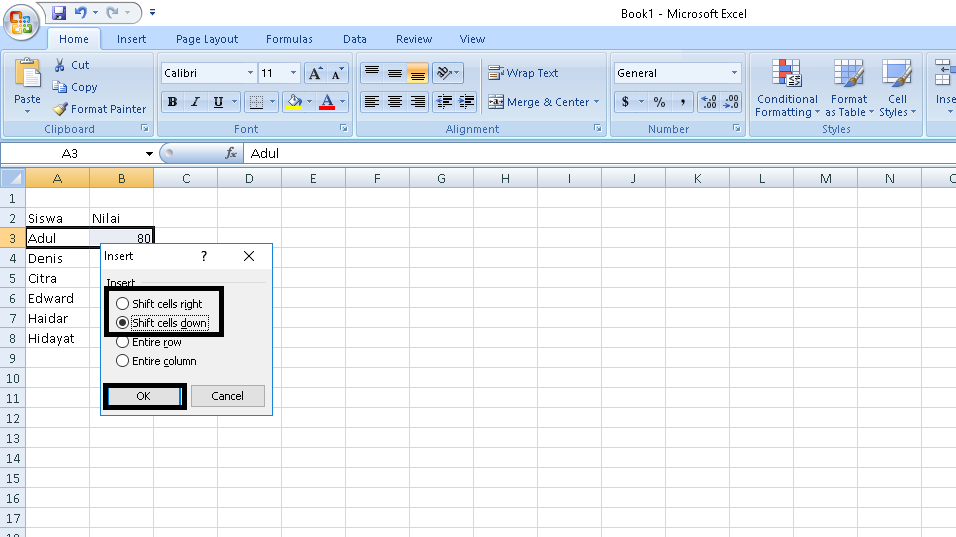Select the Shift cells right option
Screen dimensions: 956x537
[x=123, y=304]
